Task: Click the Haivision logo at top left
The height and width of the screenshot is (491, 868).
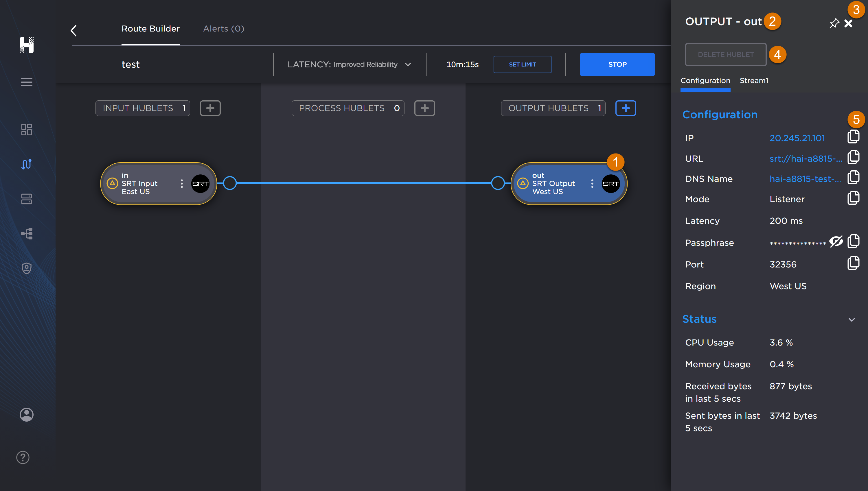Action: (27, 45)
